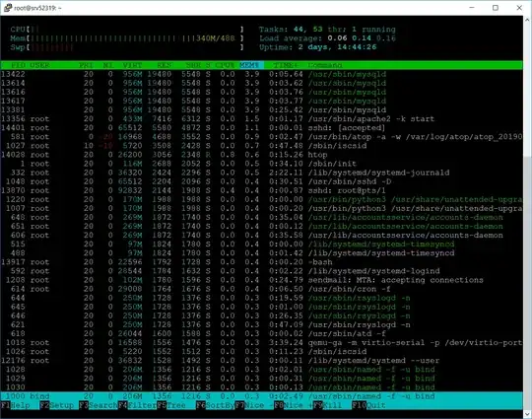Select apache2 -k start process row

(261, 119)
